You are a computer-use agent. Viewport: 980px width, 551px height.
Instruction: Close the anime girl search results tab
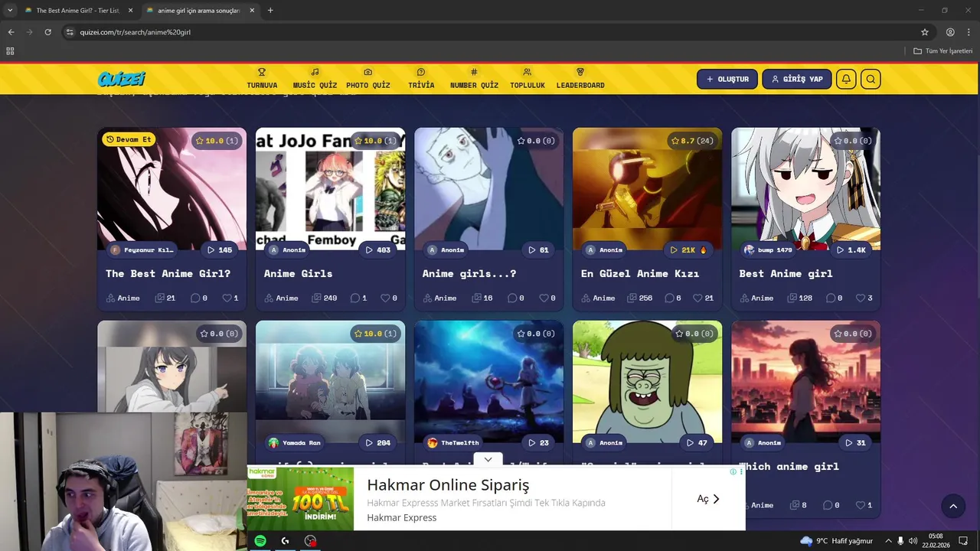252,11
